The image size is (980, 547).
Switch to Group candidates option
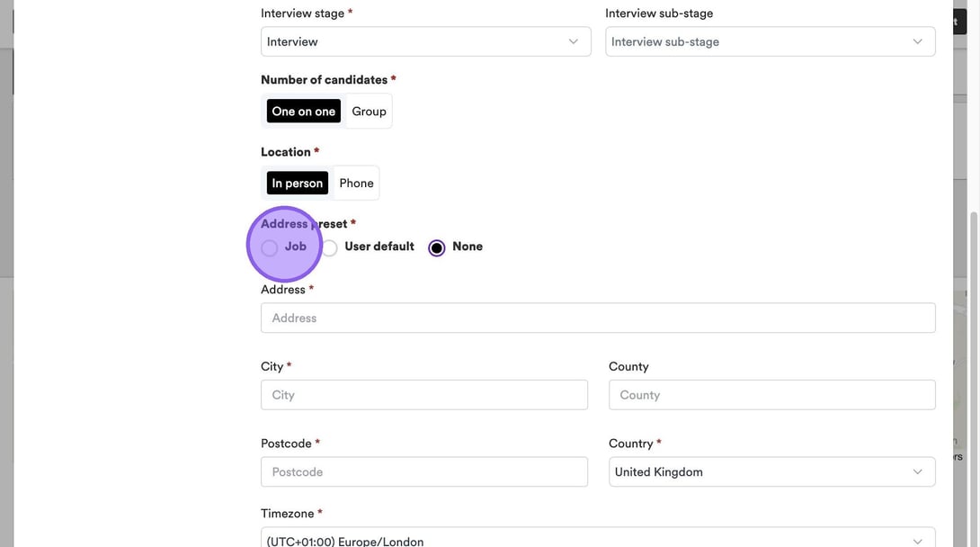click(369, 112)
